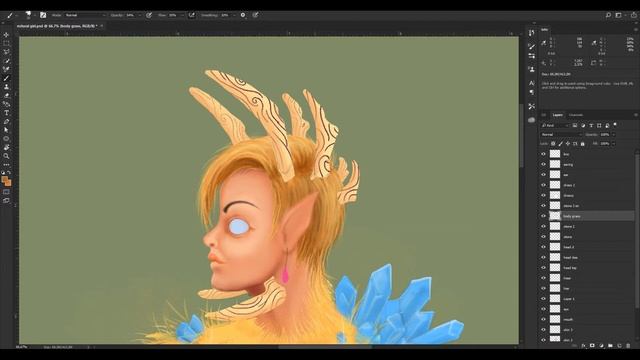
Task: Toggle layer filtering switch on/off
Action: tap(615, 125)
